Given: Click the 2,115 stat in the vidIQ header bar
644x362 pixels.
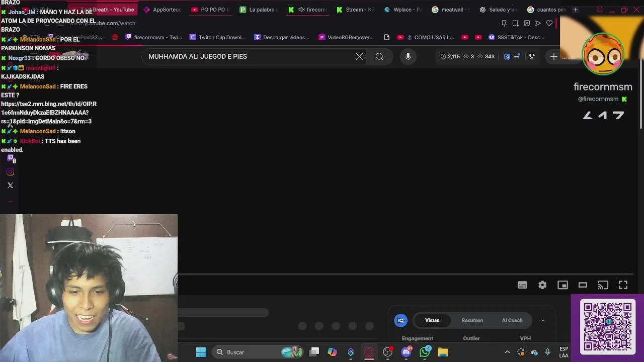Looking at the screenshot, I should point(450,57).
